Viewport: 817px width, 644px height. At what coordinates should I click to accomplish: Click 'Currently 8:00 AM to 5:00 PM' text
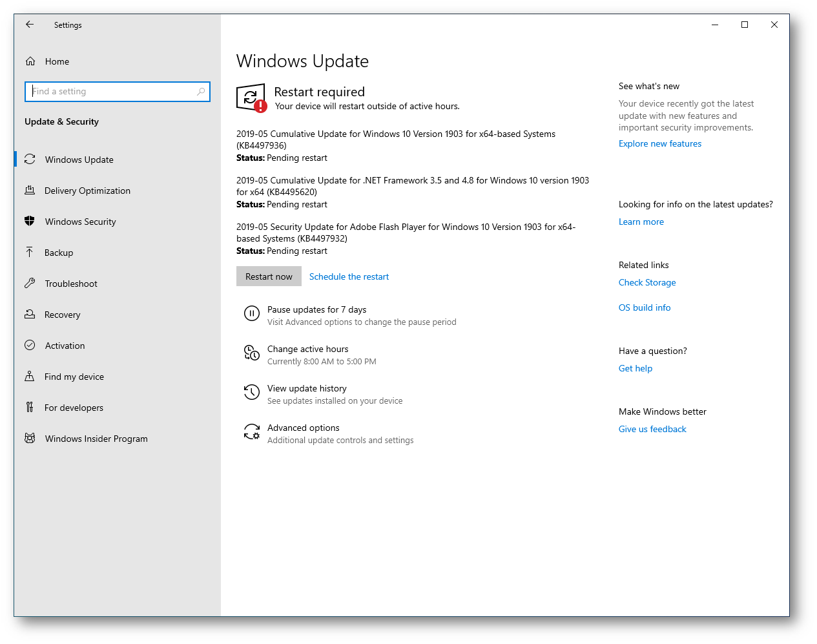[322, 361]
